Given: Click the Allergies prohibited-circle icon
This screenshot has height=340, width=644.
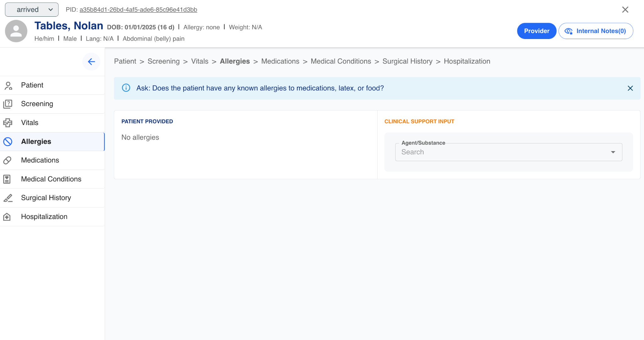Looking at the screenshot, I should (8, 142).
